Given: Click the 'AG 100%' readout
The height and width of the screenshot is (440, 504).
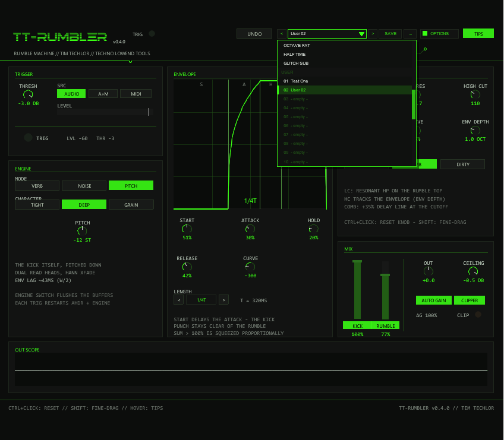Looking at the screenshot, I should tap(426, 315).
